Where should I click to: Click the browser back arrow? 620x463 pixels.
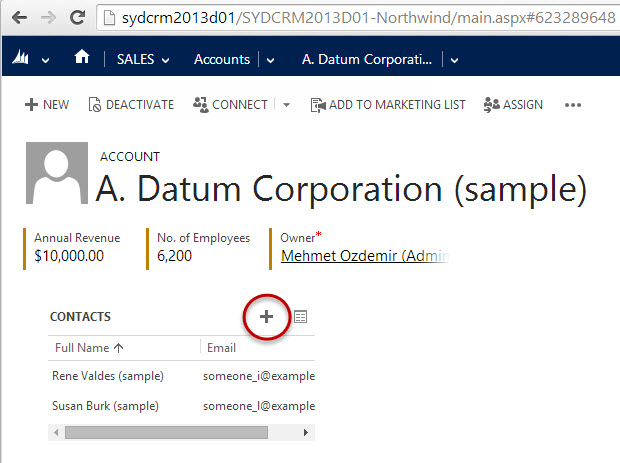coord(20,17)
